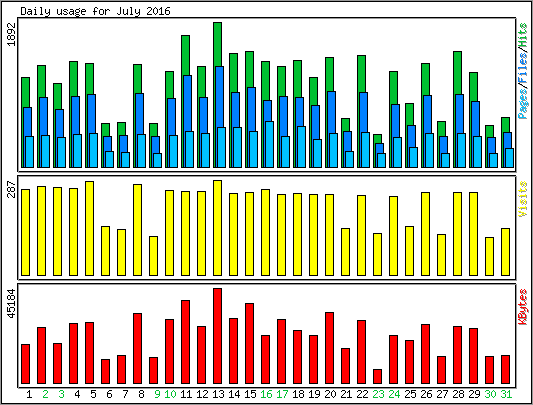The width and height of the screenshot is (533, 405).
Task: Click day label 15 on the x-axis
Action: pyautogui.click(x=250, y=394)
